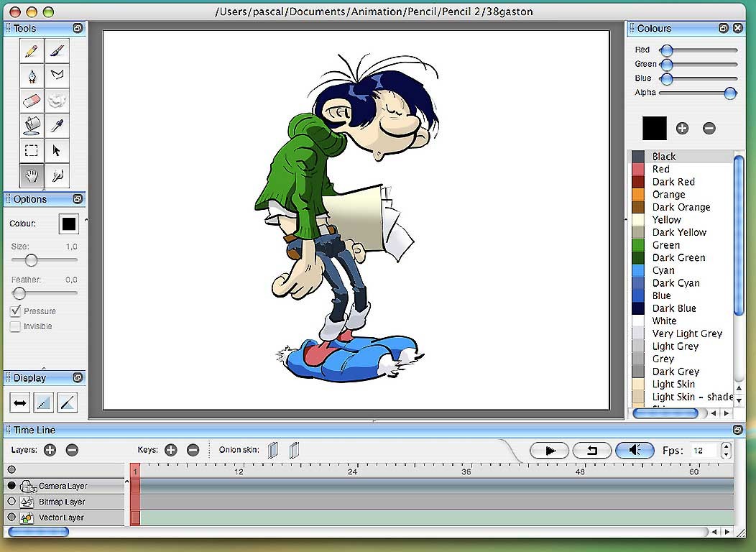Undock the Tools panel

tap(78, 28)
